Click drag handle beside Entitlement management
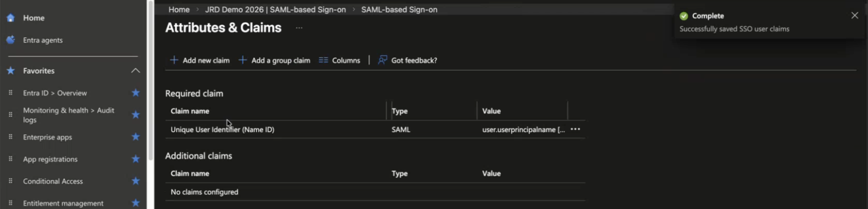868x209 pixels. tap(10, 203)
